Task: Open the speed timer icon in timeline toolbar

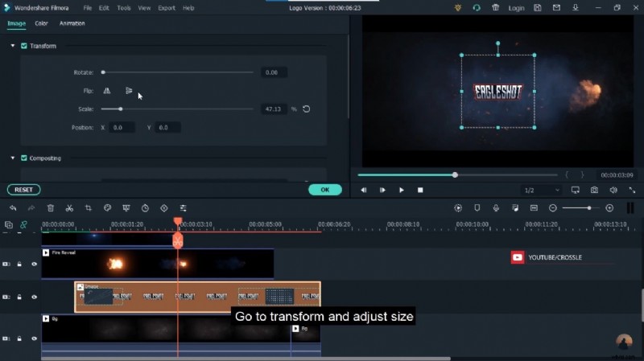Action: 145,208
